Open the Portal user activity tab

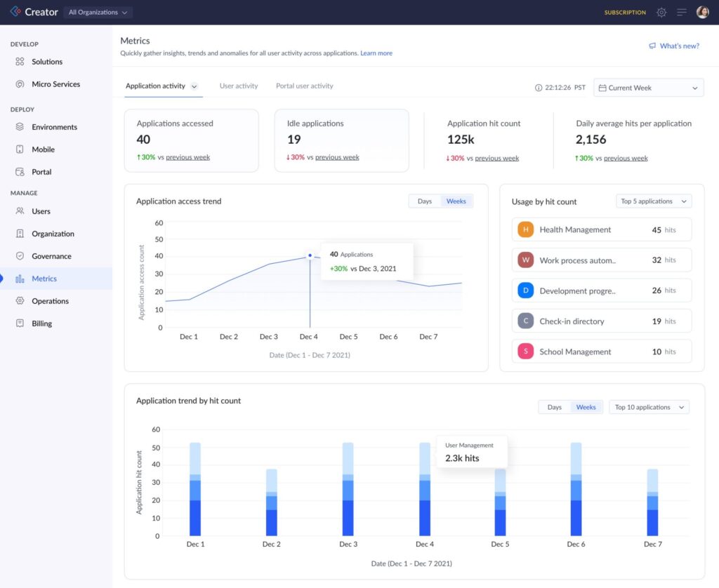point(304,86)
